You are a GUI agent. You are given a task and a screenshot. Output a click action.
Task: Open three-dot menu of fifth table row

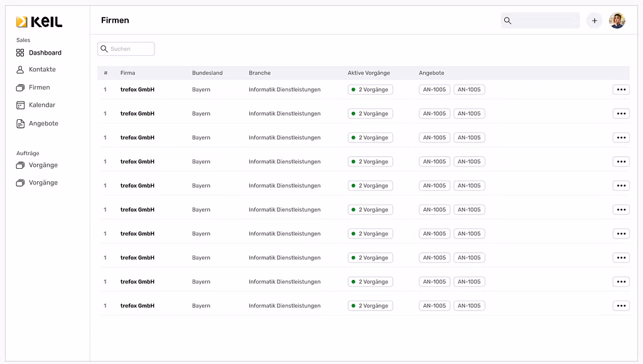(x=621, y=186)
